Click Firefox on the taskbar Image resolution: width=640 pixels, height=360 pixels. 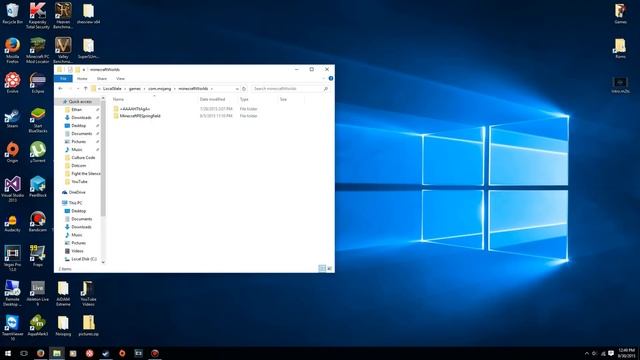[x=40, y=353]
